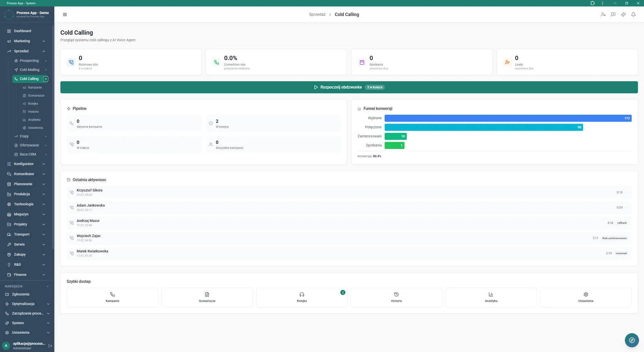Expand the System menu chevron
Screen dimensions: 644x352
tap(48, 323)
